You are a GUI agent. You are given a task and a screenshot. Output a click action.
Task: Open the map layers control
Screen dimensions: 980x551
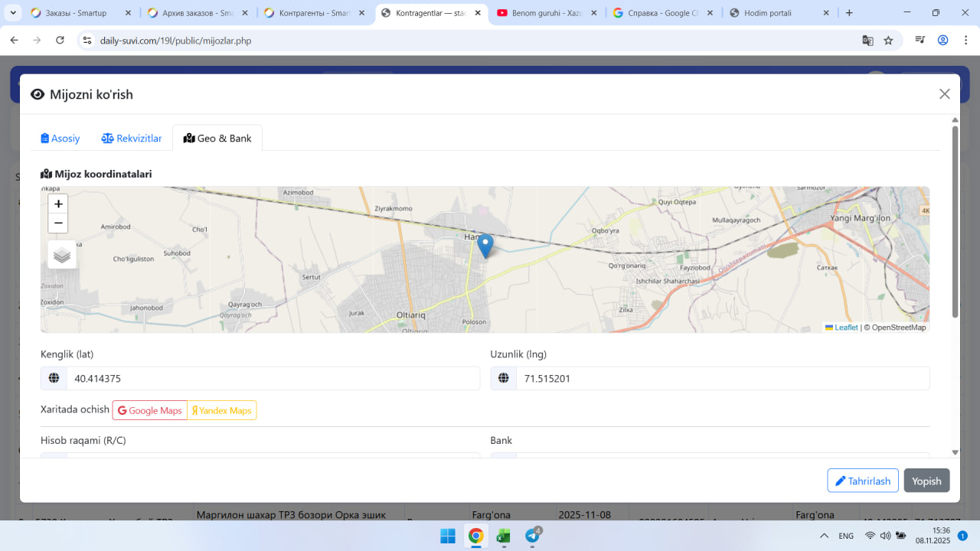point(62,255)
